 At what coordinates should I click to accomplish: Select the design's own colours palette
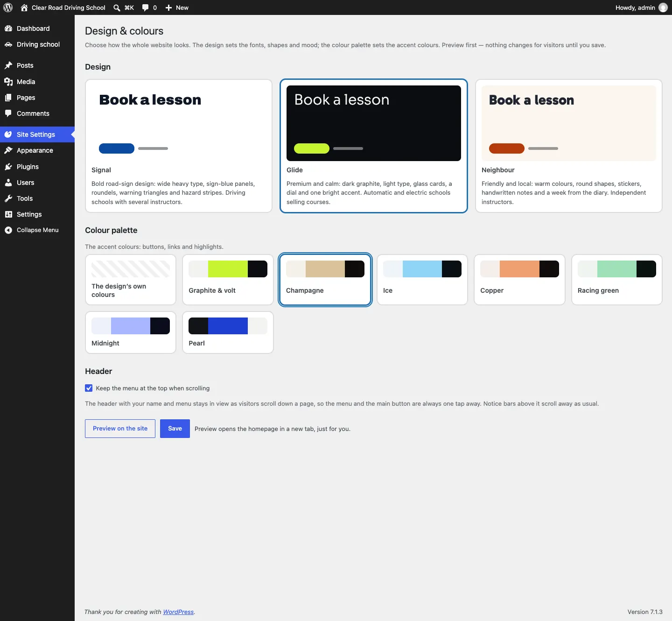coord(131,280)
